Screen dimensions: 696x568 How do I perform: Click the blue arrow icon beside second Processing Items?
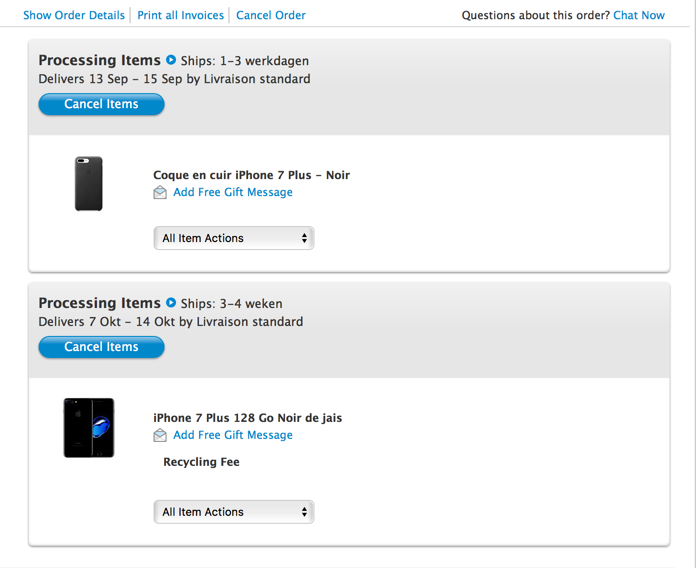click(171, 303)
